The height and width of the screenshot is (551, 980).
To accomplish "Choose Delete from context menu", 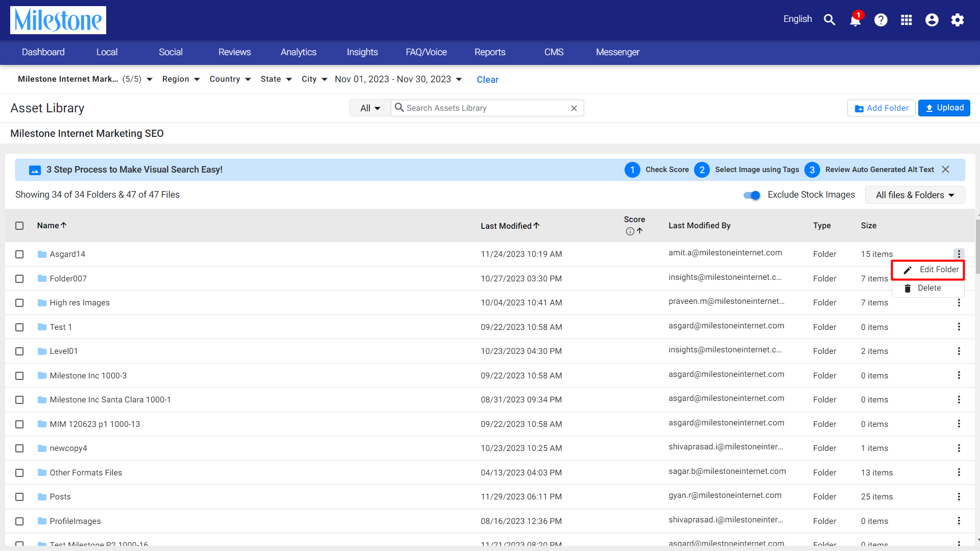I will pos(928,288).
